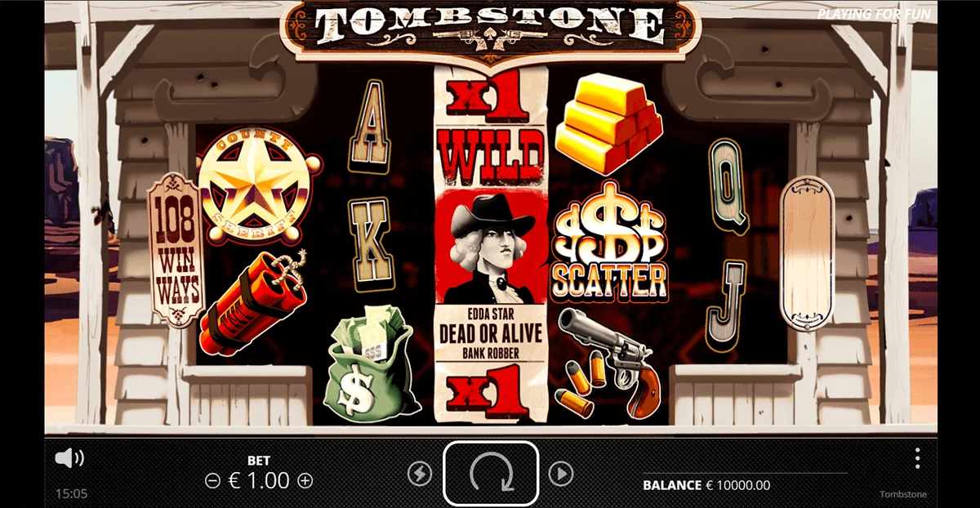The width and height of the screenshot is (980, 508).
Task: Open the three-dot options menu
Action: (x=917, y=457)
